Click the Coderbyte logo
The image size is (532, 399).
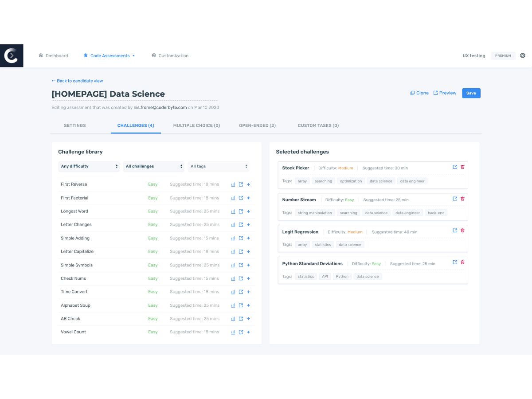[12, 56]
